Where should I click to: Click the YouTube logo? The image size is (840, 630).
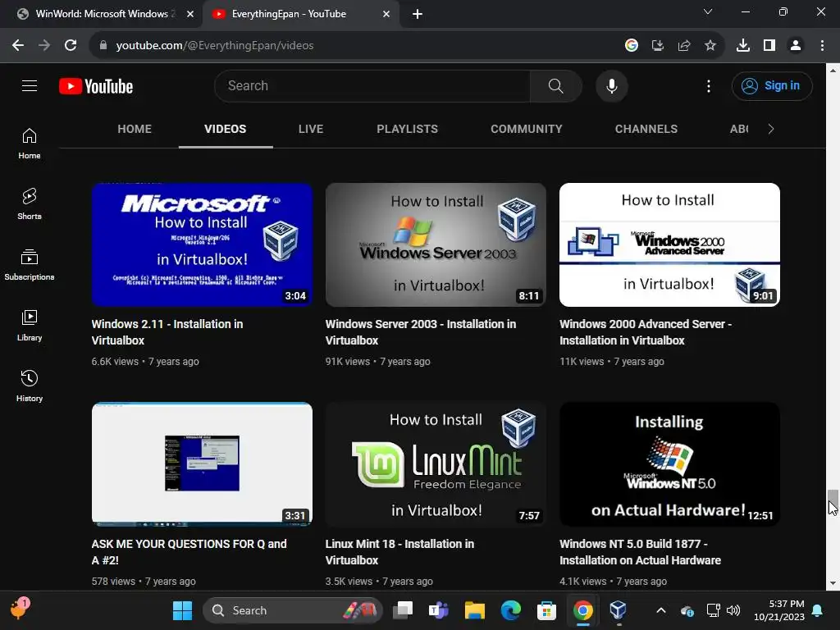[96, 86]
